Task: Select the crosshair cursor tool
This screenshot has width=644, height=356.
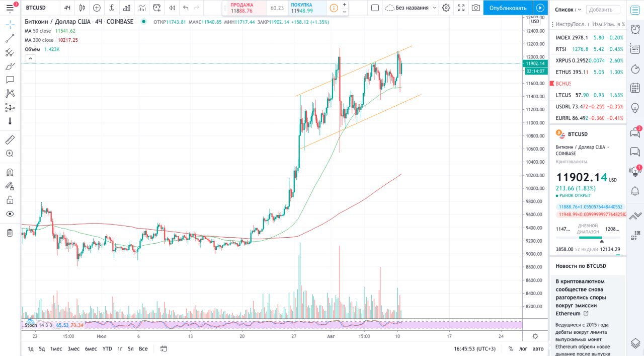Action: click(10, 25)
